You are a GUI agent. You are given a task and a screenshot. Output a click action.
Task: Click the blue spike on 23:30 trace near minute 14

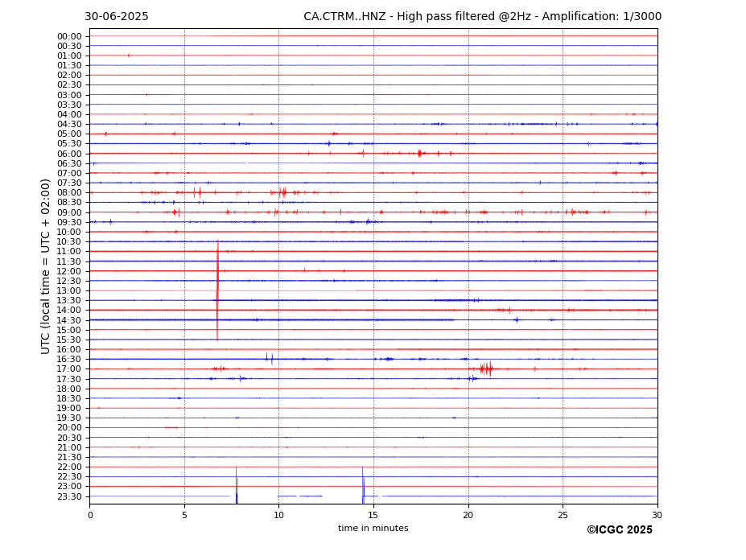363,485
